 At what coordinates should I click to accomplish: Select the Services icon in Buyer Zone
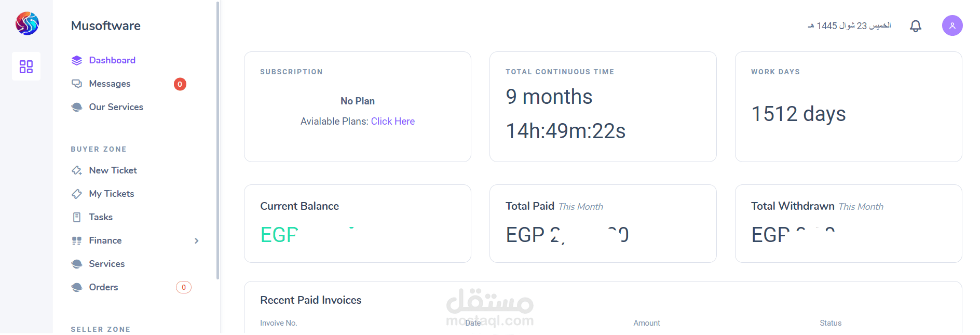[x=77, y=263]
